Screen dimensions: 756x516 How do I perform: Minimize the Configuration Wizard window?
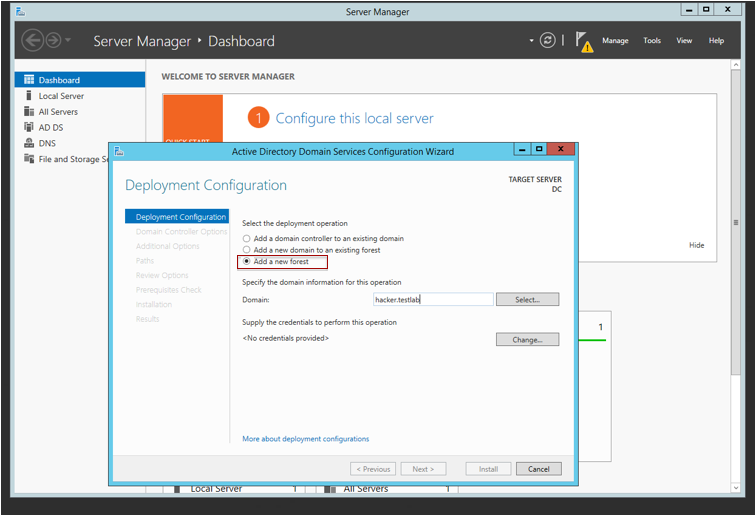click(522, 149)
